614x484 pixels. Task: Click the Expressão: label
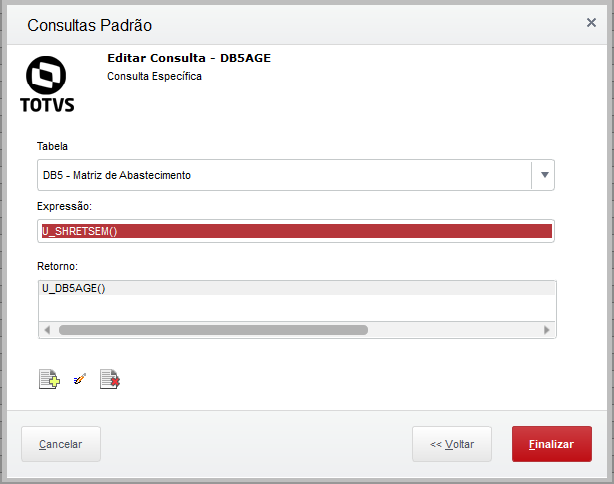click(64, 206)
